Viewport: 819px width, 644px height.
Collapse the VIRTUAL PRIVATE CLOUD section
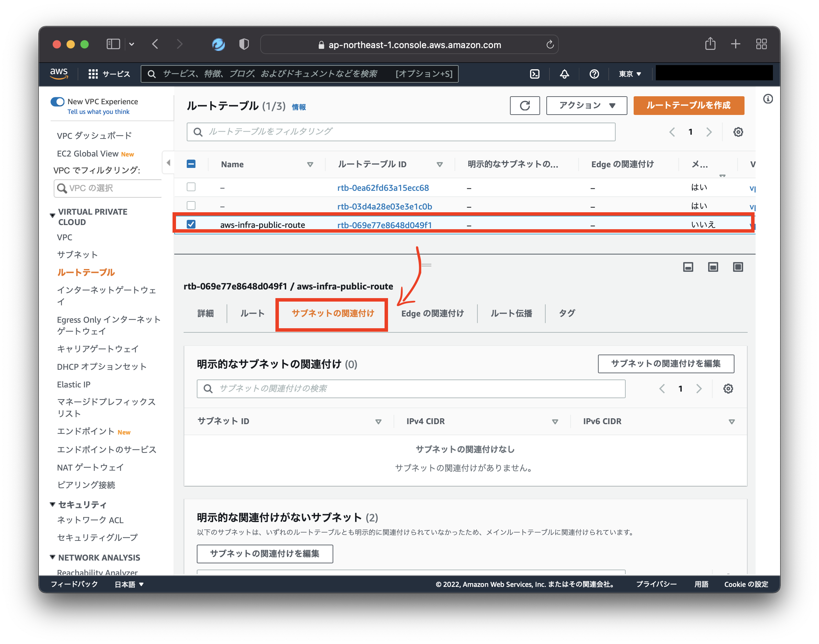[x=52, y=216]
